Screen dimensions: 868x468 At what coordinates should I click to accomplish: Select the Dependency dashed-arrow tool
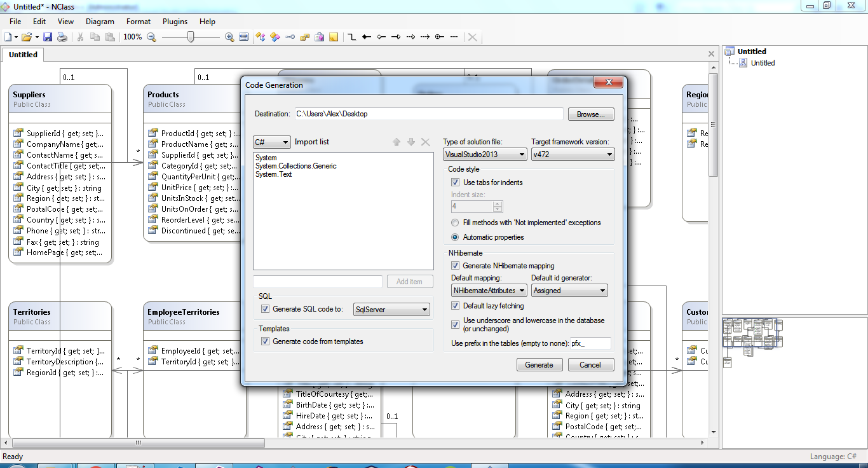pyautogui.click(x=424, y=37)
